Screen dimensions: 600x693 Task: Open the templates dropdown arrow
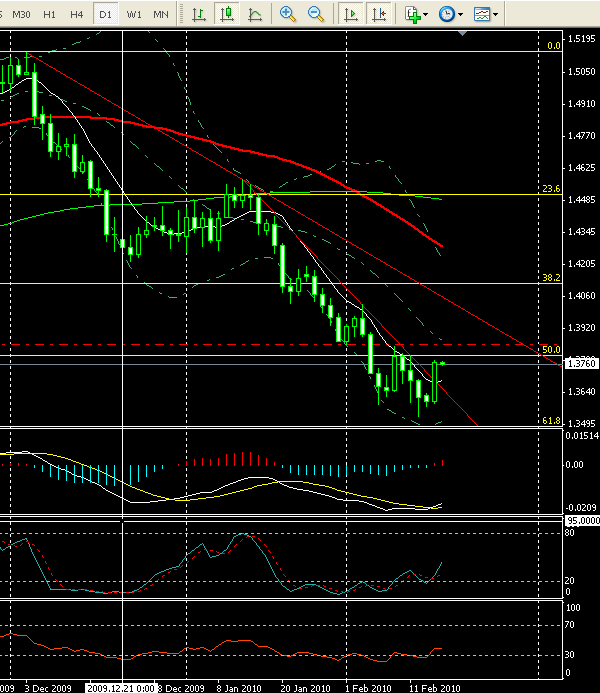click(495, 15)
